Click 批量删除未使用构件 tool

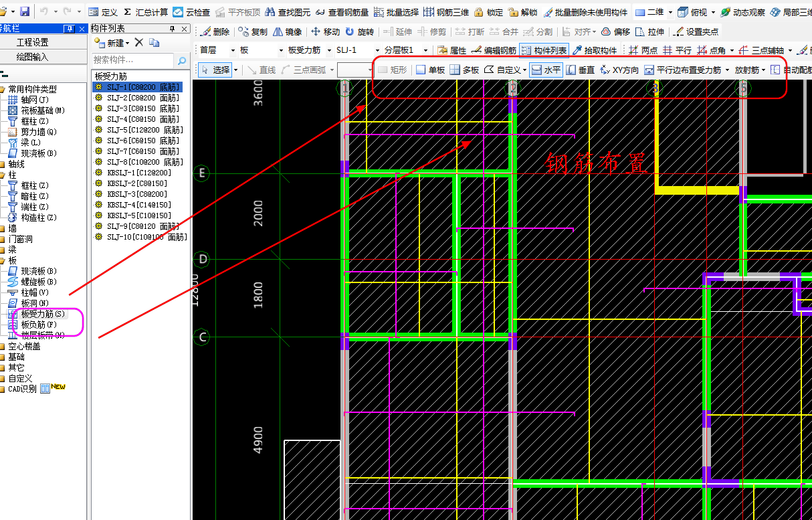(585, 13)
